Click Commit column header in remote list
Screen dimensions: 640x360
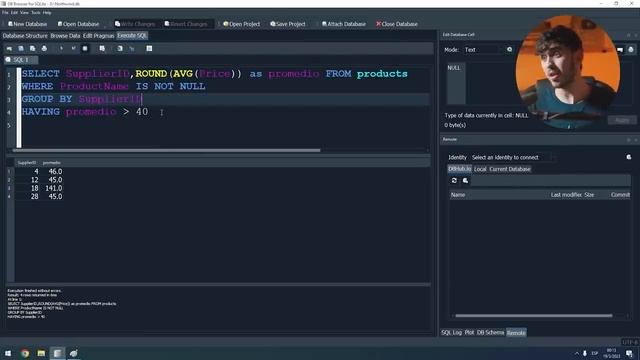tap(620, 195)
